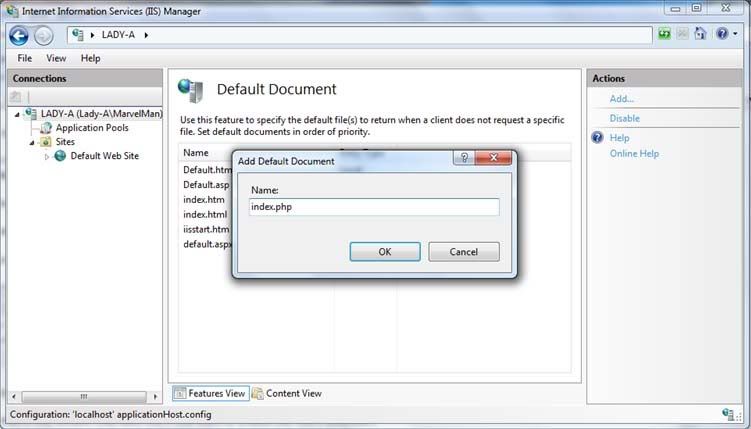The height and width of the screenshot is (429, 751).
Task: Collapse the LADY-A server node
Action: (x=17, y=114)
